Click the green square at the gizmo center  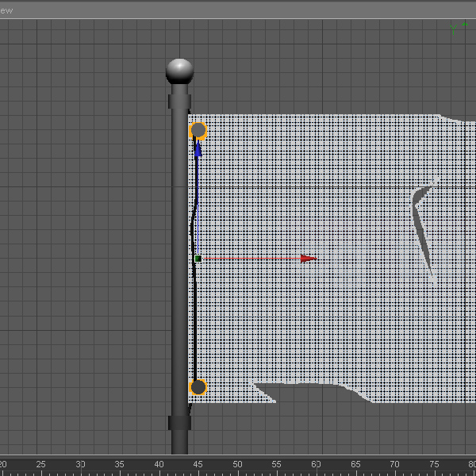[198, 259]
